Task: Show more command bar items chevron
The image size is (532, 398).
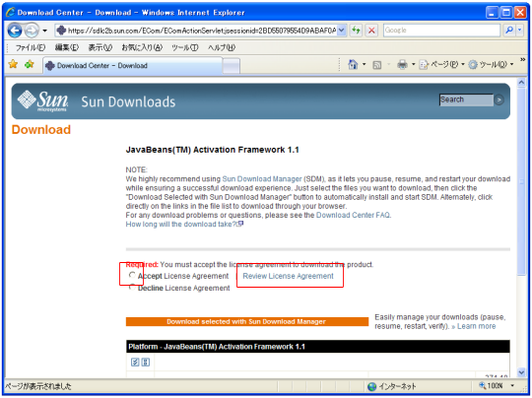Action: 522,60
